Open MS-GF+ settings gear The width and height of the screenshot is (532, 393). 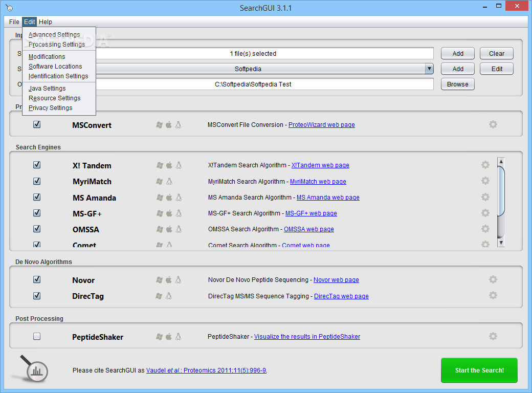(485, 213)
